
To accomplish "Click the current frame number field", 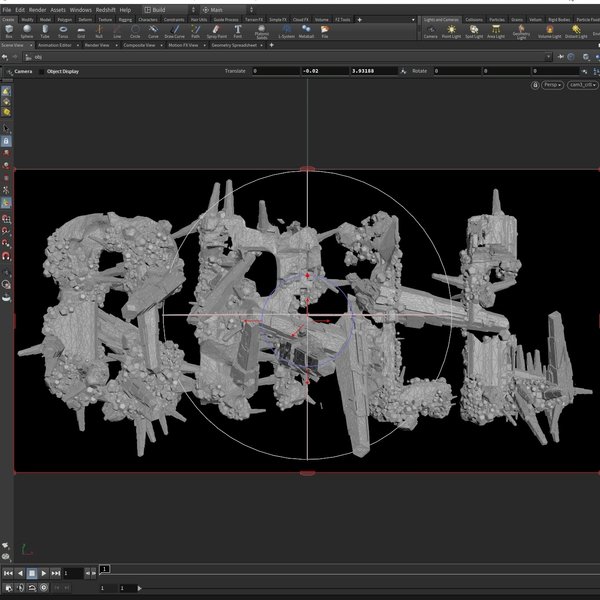I will pyautogui.click(x=73, y=573).
